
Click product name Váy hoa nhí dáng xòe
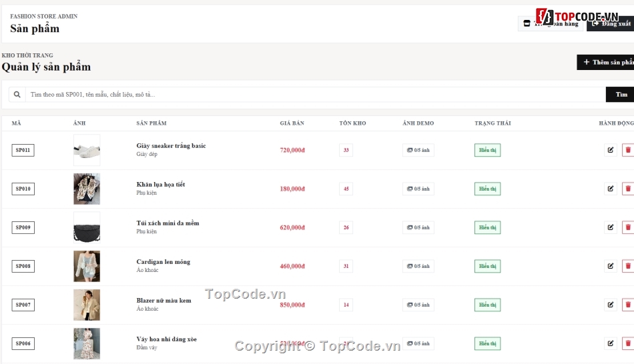click(167, 339)
